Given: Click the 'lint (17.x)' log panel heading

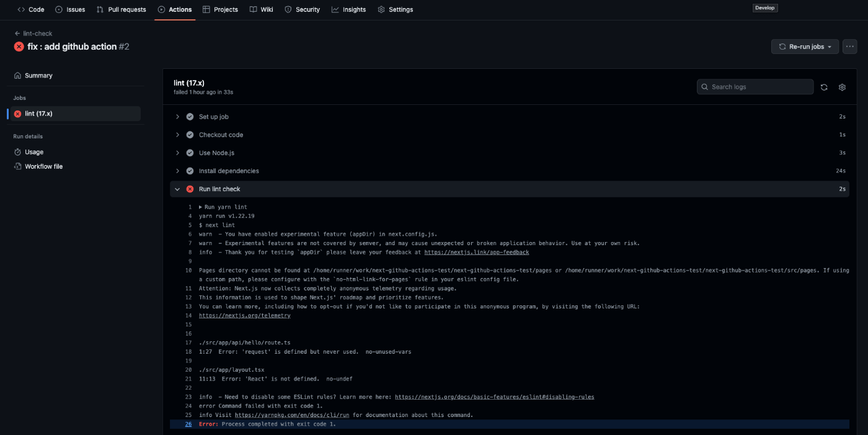Looking at the screenshot, I should 189,83.
